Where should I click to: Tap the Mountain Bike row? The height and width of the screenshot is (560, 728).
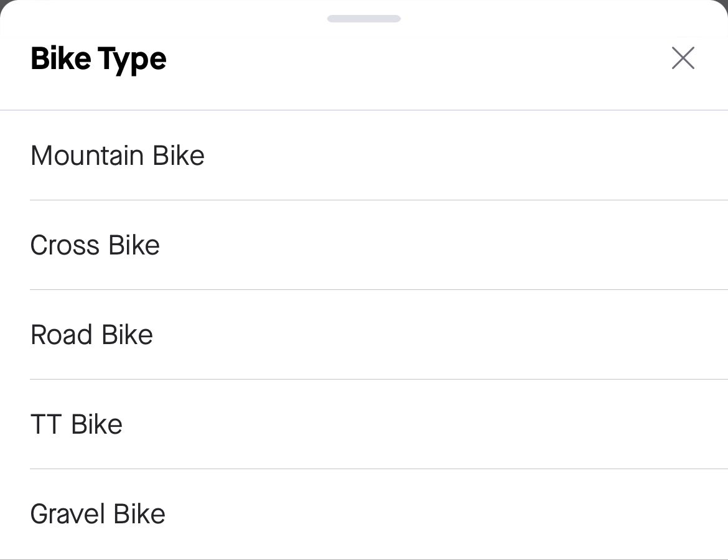coord(118,156)
